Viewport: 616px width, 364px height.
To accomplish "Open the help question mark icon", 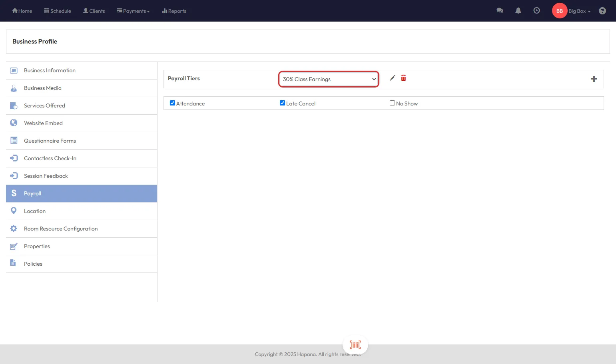I will 602,11.
